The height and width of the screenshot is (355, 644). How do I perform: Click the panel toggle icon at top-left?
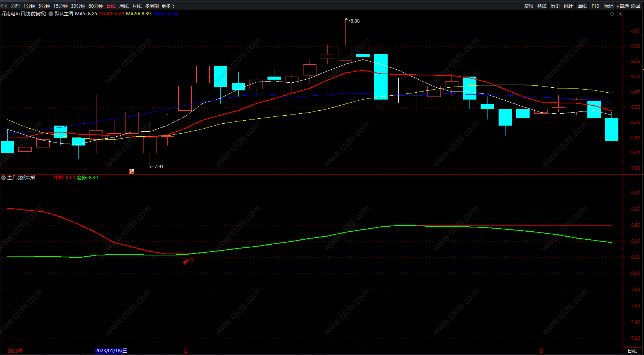point(4,6)
